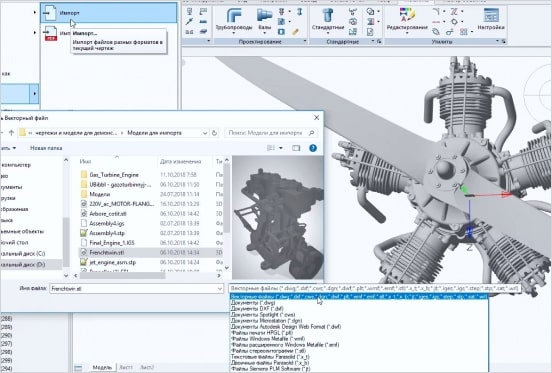Select the highlighted Векторные файлы filter entry
Viewport: 552px width, 373px height.
pyautogui.click(x=359, y=297)
